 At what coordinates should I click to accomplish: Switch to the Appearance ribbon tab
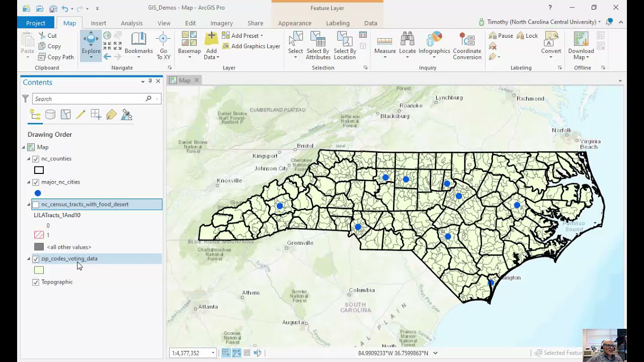pos(295,23)
